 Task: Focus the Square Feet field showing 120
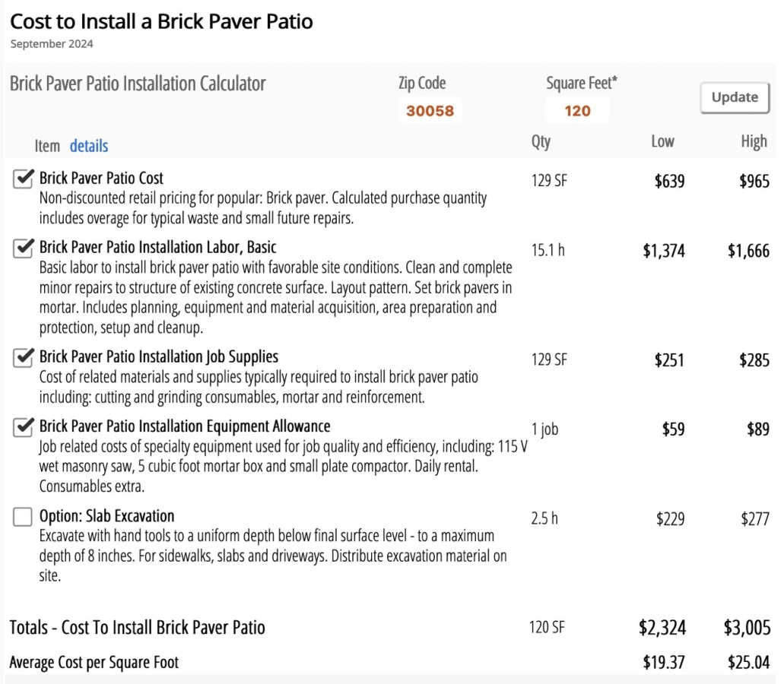[x=577, y=111]
